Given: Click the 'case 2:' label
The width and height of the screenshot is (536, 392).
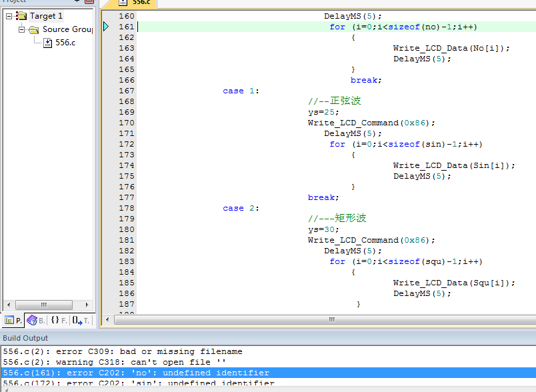Looking at the screenshot, I should (x=241, y=208).
